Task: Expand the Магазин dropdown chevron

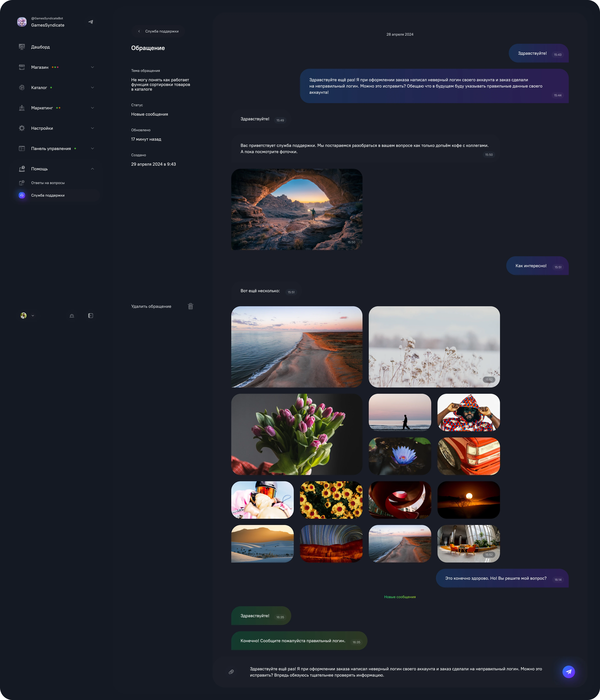Action: [92, 67]
